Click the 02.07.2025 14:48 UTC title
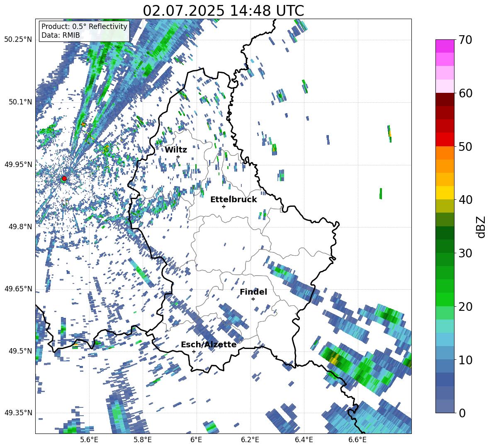 click(224, 11)
